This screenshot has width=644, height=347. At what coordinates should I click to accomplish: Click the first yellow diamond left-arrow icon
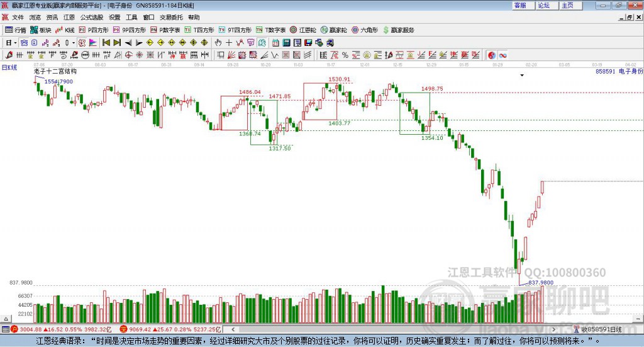coord(150,43)
